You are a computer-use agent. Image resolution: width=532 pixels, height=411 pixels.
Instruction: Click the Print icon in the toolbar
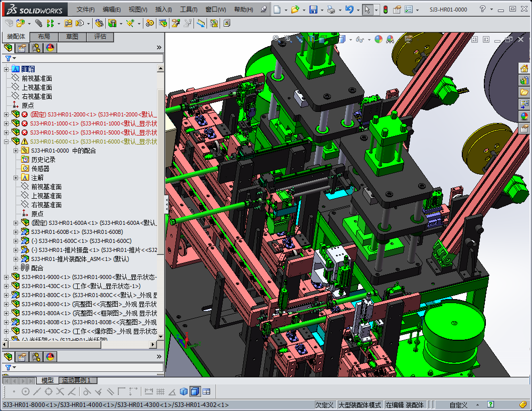tap(330, 10)
